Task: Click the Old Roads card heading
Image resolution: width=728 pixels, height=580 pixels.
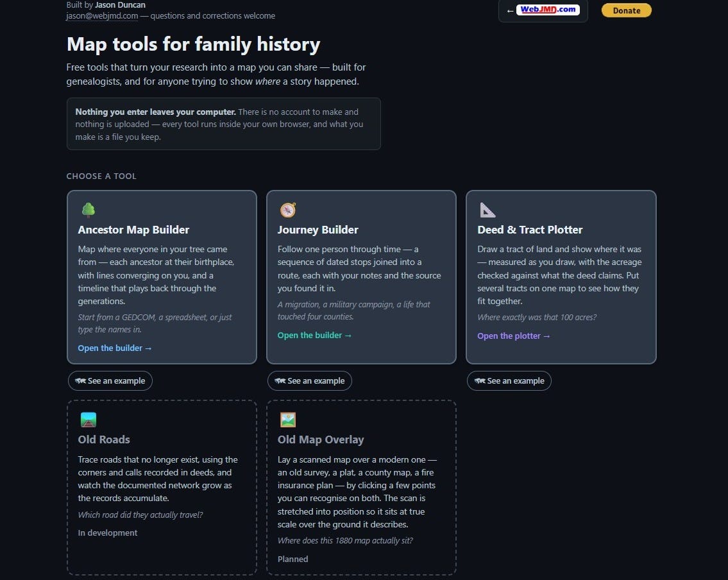Action: [x=104, y=439]
